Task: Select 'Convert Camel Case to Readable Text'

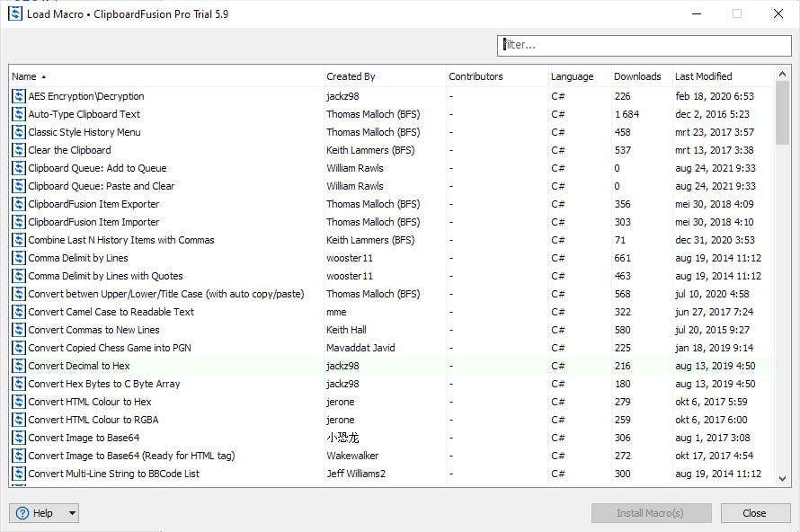Action: [x=111, y=312]
